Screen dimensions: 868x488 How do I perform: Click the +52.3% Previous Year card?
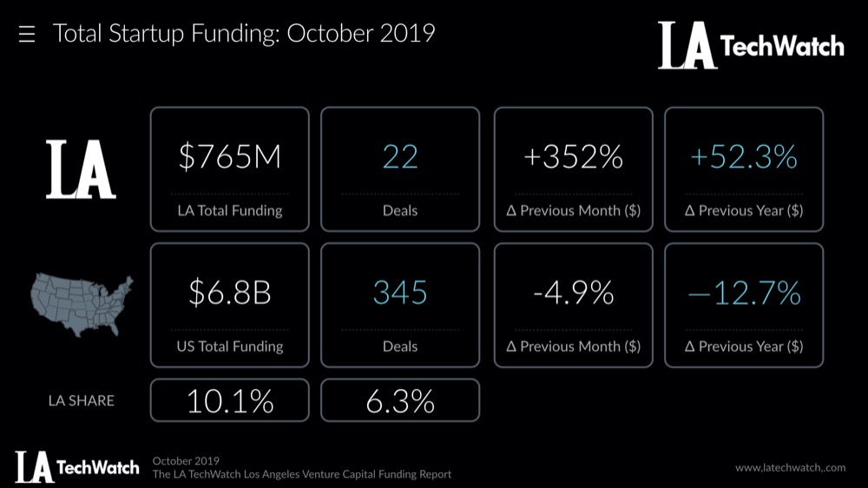click(744, 169)
